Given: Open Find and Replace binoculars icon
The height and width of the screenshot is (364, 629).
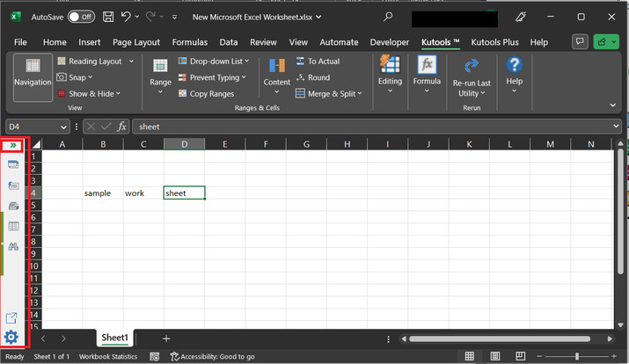Looking at the screenshot, I should click(x=13, y=247).
